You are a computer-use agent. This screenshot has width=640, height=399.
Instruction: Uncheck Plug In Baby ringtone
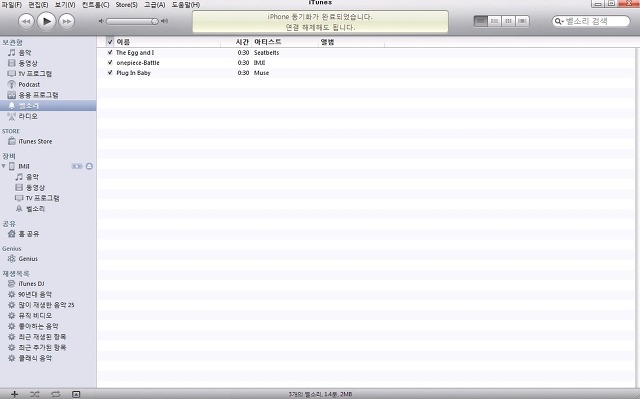[110, 73]
